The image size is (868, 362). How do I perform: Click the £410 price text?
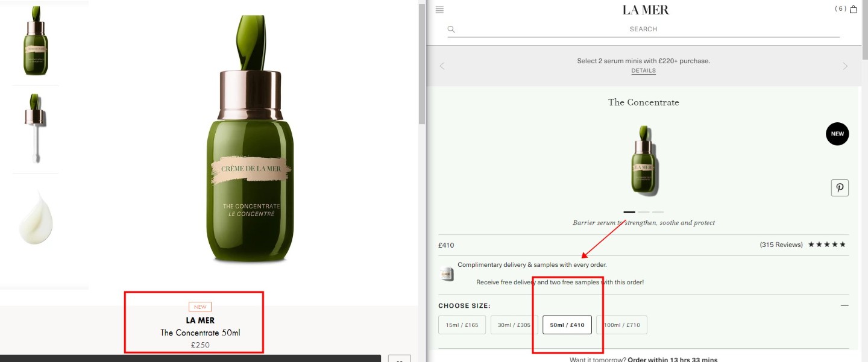(x=446, y=245)
